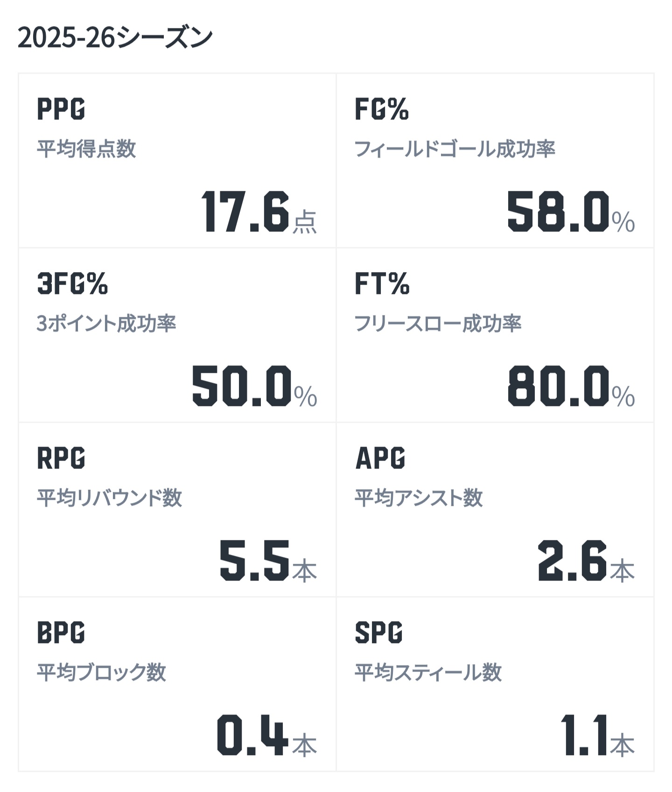Select the BPG blocks stat label
The height and width of the screenshot is (792, 672).
coord(61,632)
